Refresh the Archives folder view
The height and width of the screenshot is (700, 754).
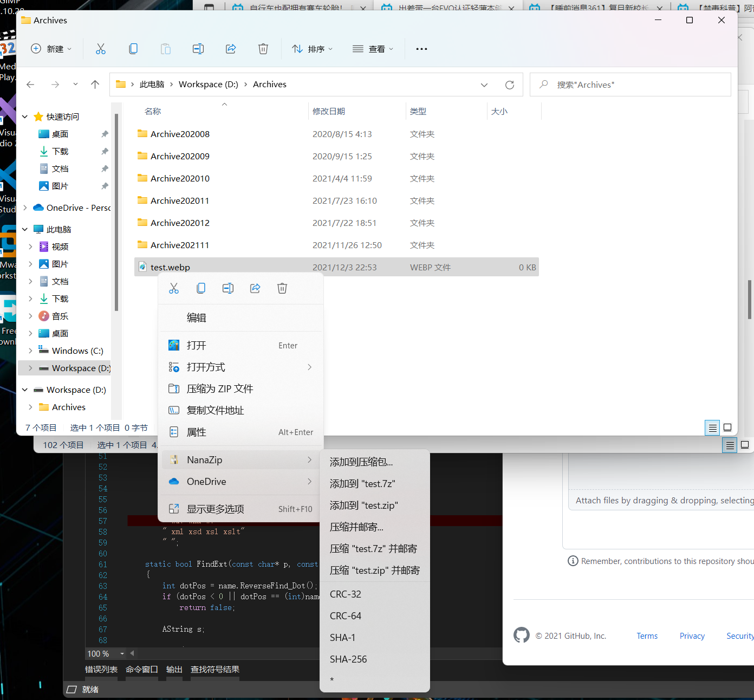tap(509, 85)
